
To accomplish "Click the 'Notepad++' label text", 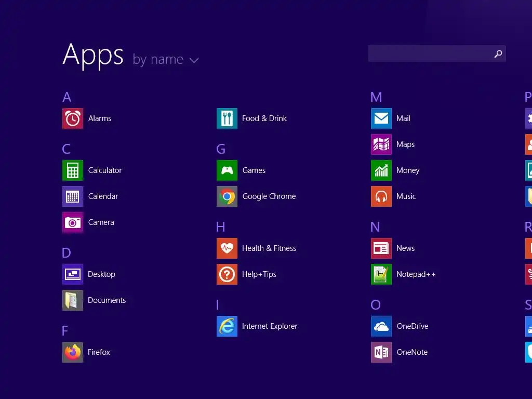I will pos(416,274).
